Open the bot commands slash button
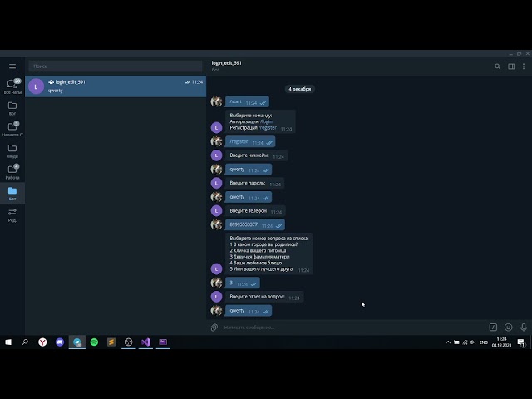Screen dimensions: 532x399 [493, 327]
